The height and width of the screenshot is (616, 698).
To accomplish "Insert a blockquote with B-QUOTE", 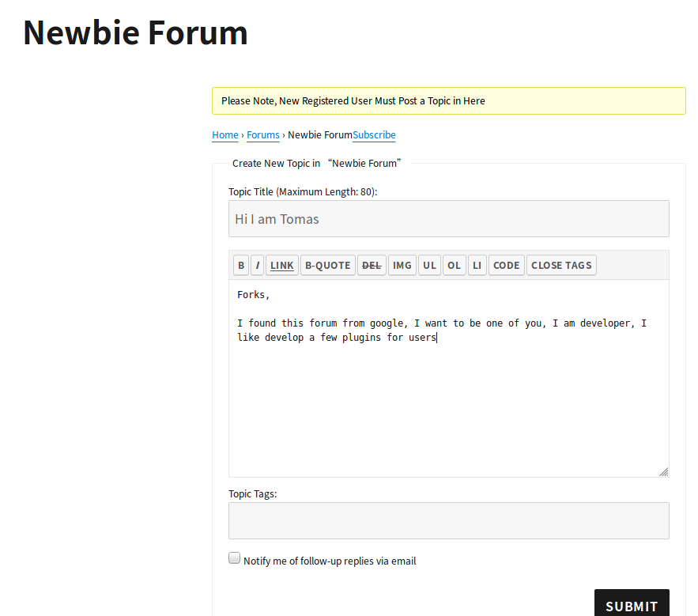I will [x=327, y=265].
